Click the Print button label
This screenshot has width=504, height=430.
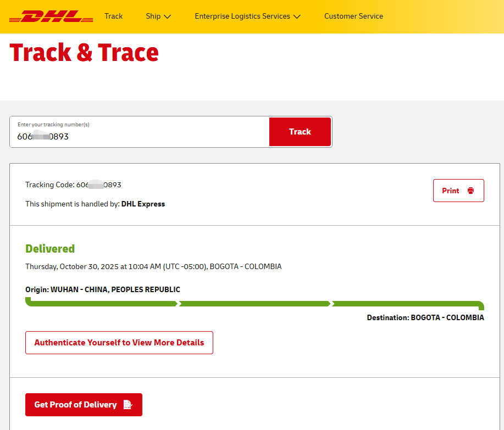pos(451,191)
